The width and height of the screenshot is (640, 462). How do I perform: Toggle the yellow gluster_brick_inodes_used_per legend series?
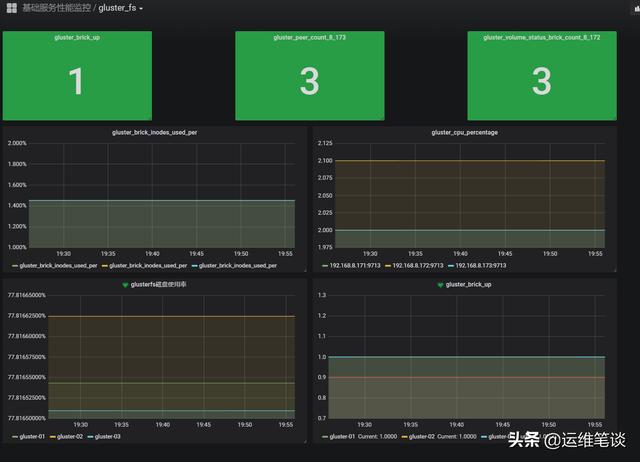tap(148, 266)
